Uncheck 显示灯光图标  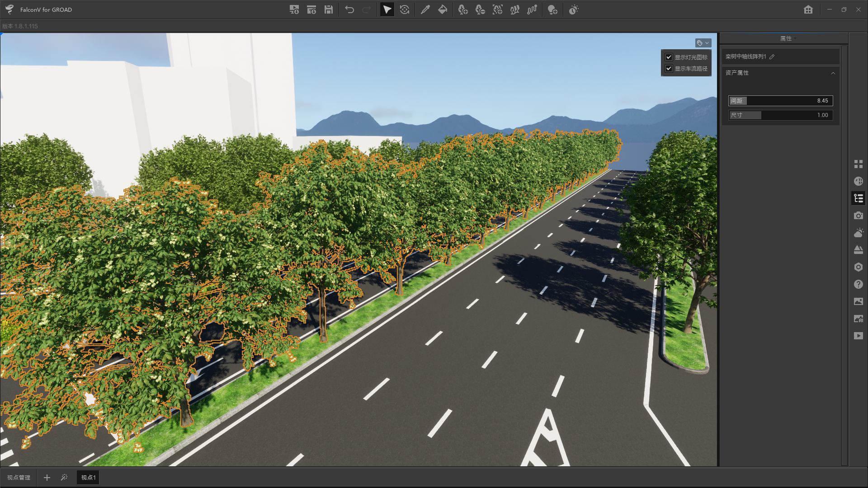[x=669, y=57]
